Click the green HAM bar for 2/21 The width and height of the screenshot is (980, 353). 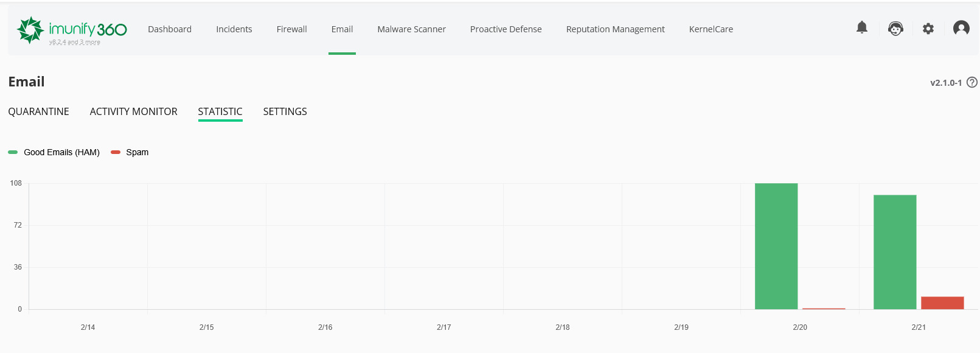click(x=895, y=252)
